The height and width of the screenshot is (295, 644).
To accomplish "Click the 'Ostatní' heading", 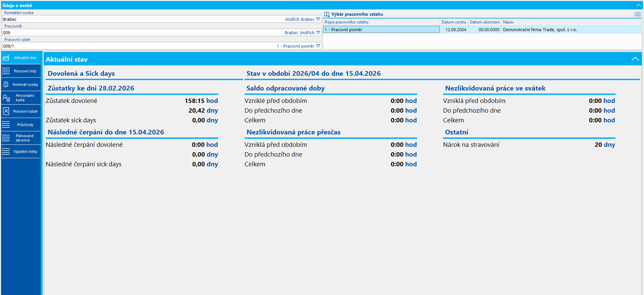I will point(457,132).
